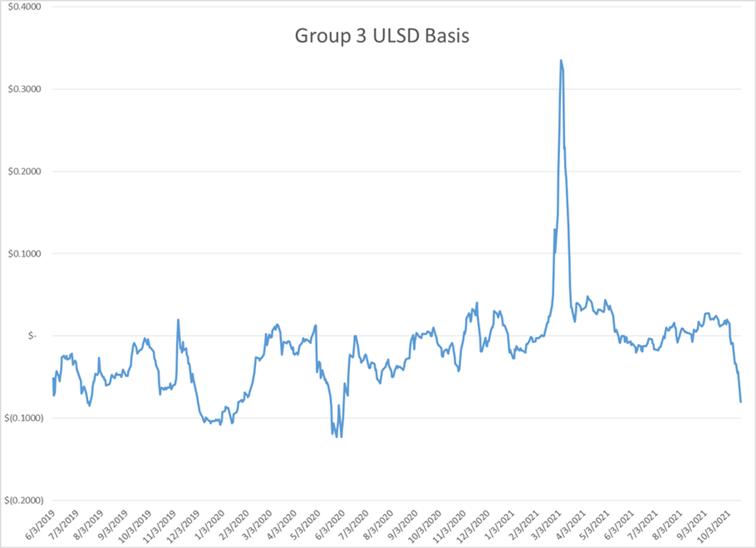
Task: Click the peak of the March 2021 spike
Action: (561, 60)
